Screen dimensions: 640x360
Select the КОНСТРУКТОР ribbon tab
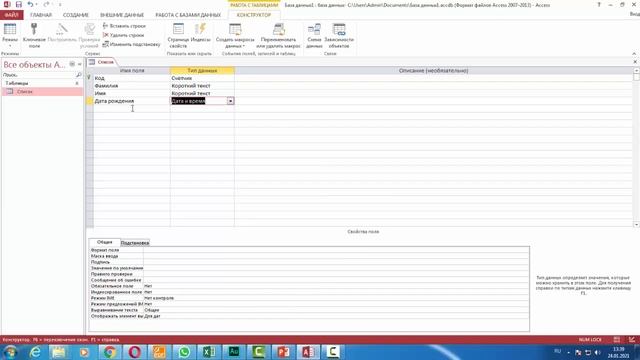point(254,15)
